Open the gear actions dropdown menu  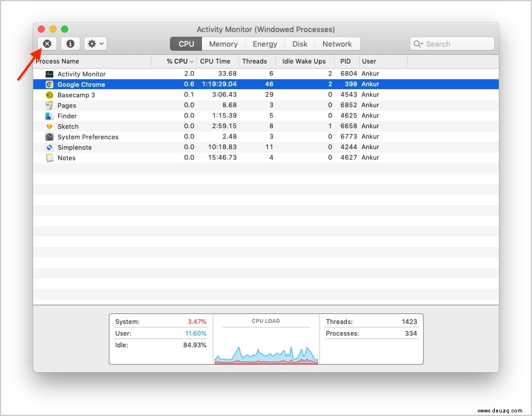point(95,44)
